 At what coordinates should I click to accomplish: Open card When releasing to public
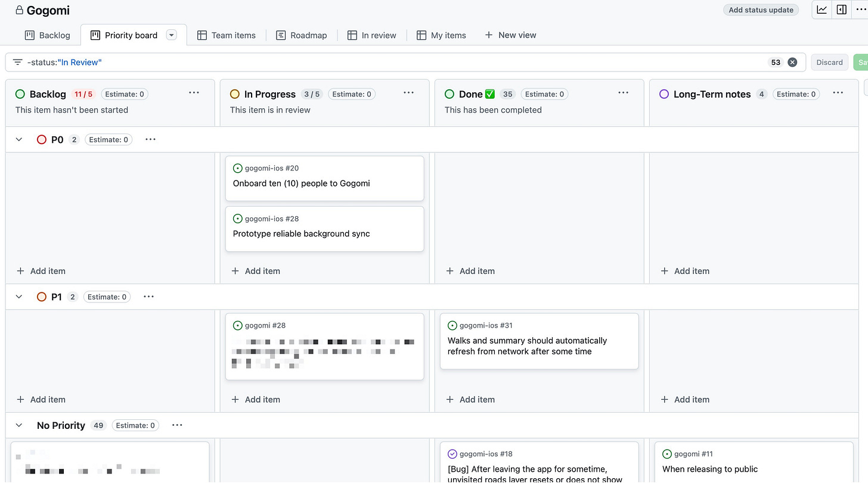point(754,462)
